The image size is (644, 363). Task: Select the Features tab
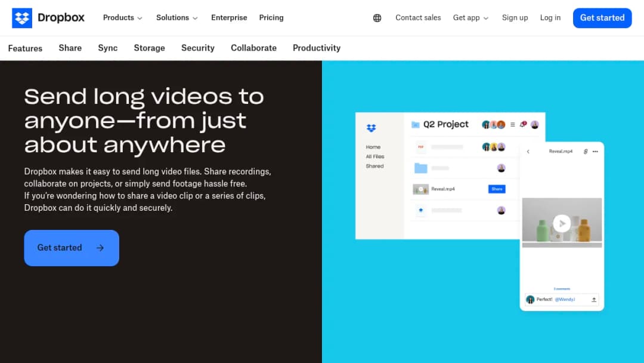pos(25,48)
